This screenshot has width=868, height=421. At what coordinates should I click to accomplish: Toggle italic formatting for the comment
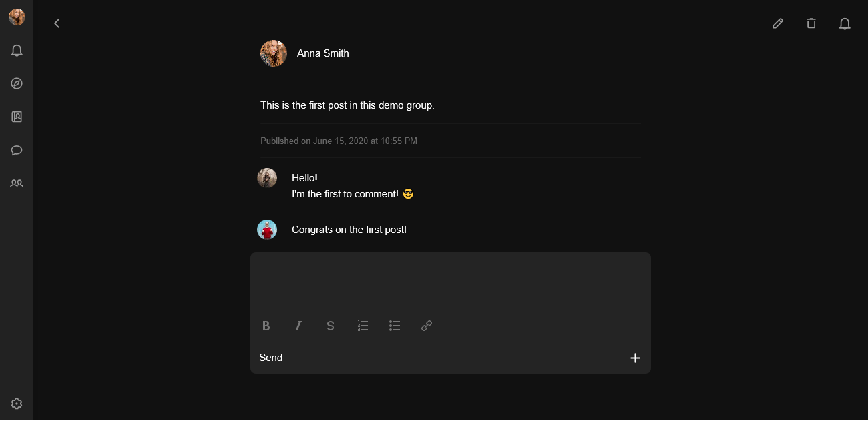pyautogui.click(x=298, y=326)
